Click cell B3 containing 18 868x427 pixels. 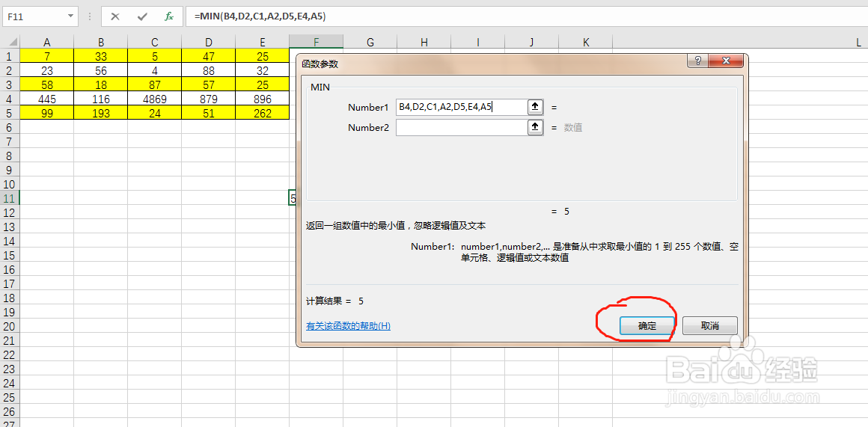click(101, 85)
